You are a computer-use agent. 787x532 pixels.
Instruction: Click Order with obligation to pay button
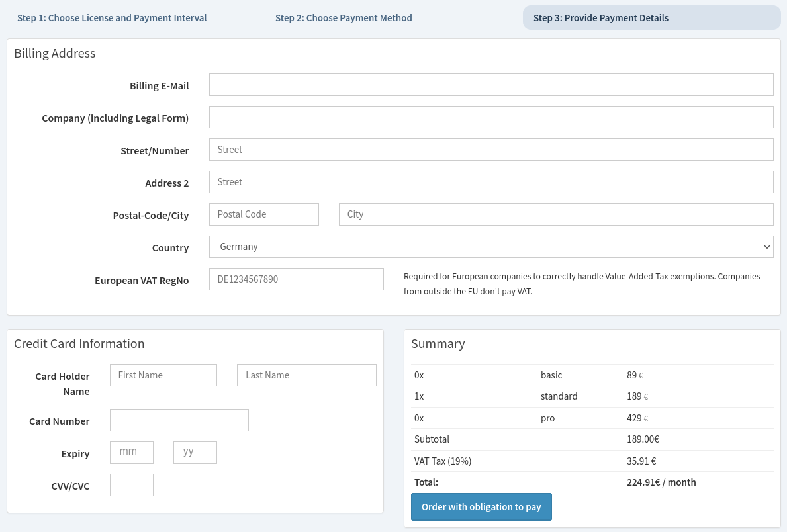[481, 507]
